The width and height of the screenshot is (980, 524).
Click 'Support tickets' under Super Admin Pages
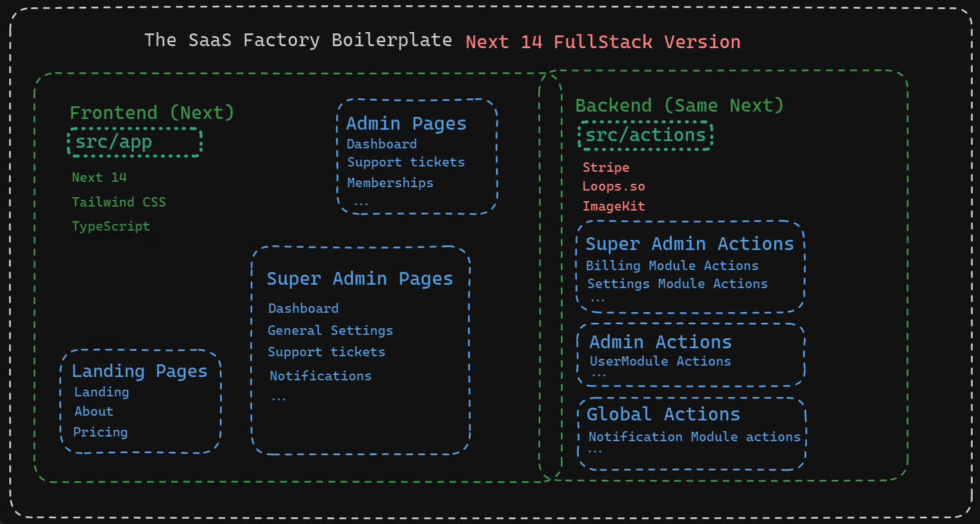point(327,352)
